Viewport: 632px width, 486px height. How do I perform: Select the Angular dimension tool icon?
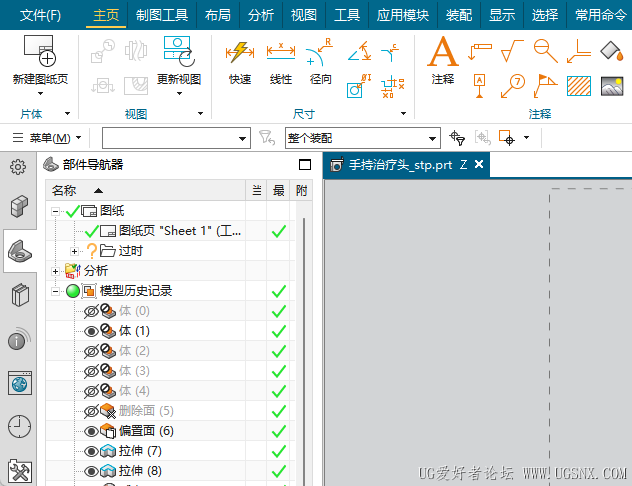(360, 51)
